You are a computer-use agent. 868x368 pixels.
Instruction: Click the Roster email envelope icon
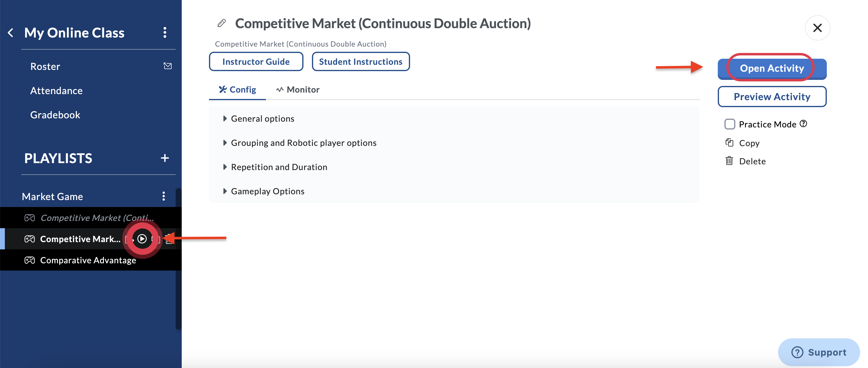click(167, 66)
